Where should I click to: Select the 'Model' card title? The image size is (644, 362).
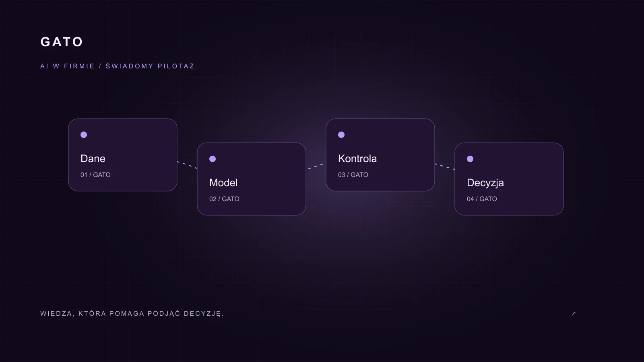(223, 183)
